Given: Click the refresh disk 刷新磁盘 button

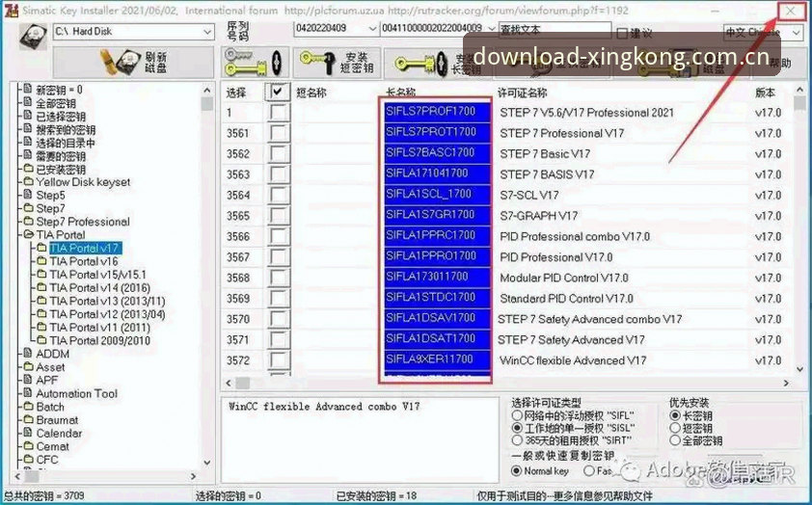Looking at the screenshot, I should pos(134,63).
